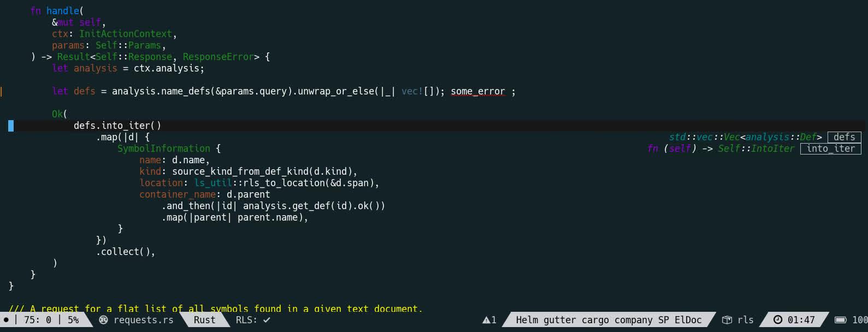The height and width of the screenshot is (332, 868).
Task: Click the rls package box icon
Action: pyautogui.click(x=727, y=320)
